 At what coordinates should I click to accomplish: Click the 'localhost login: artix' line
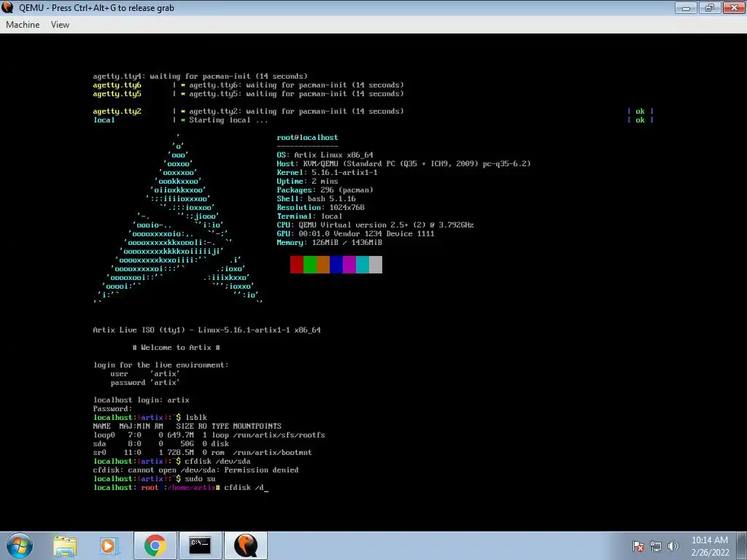[142, 400]
